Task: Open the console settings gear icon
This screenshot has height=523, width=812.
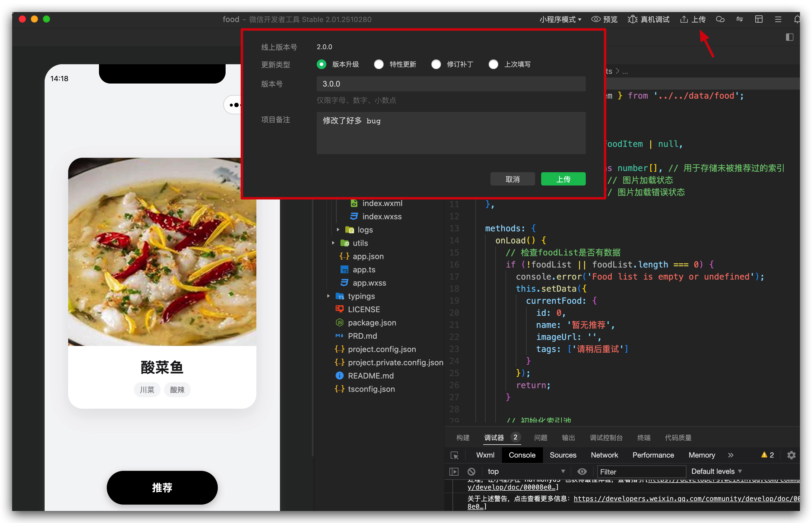Action: point(791,455)
